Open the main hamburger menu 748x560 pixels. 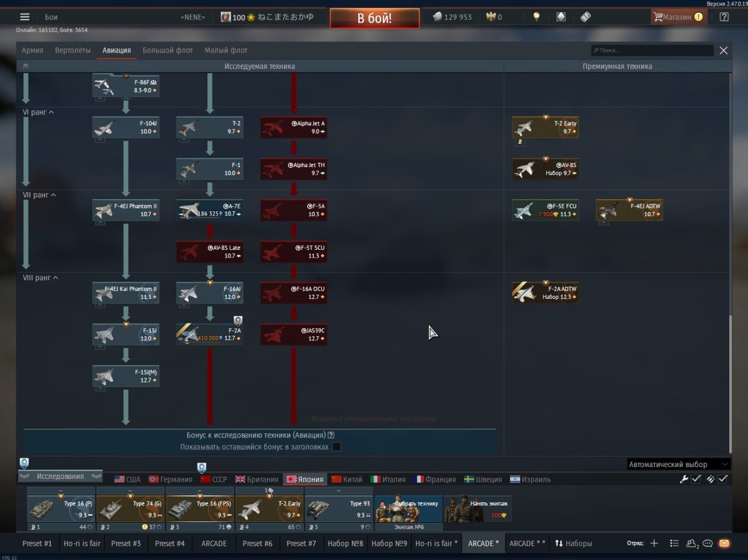coord(25,17)
